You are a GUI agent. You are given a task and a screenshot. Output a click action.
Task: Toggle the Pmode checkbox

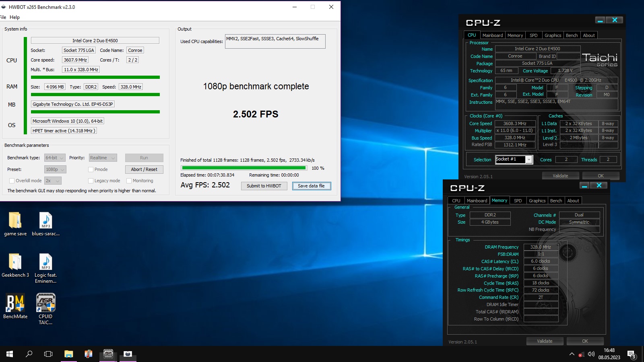tap(91, 170)
